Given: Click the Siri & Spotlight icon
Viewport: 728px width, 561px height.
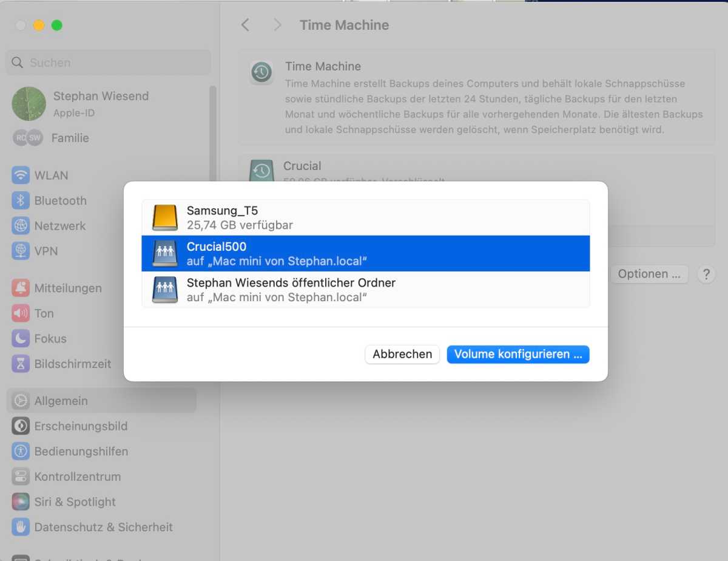Looking at the screenshot, I should [x=21, y=502].
